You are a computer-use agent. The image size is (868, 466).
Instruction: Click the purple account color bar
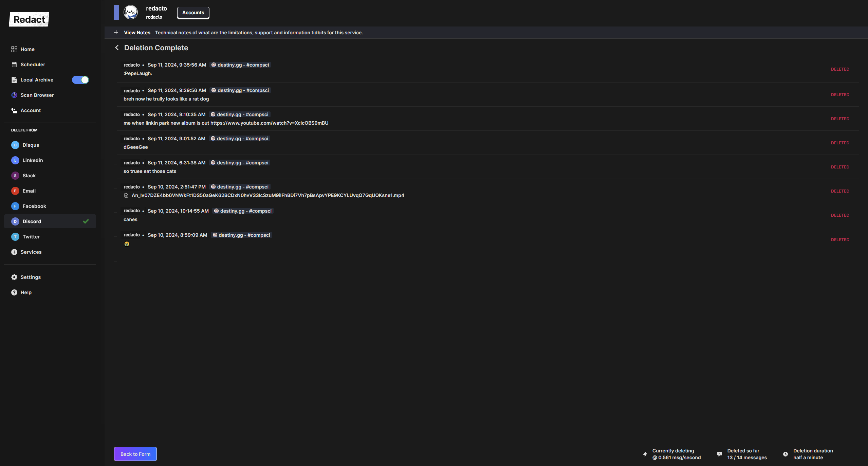116,12
